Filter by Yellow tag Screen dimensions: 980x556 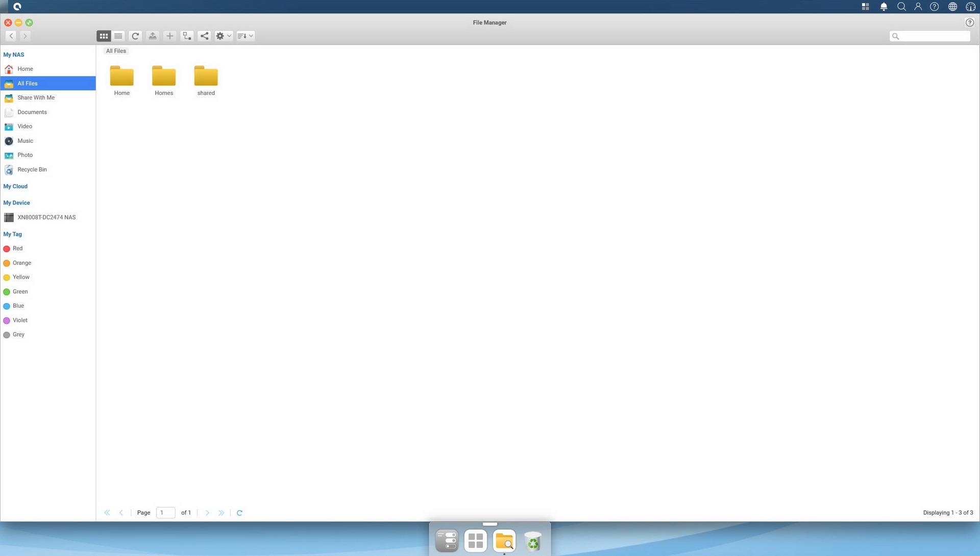tap(48, 277)
